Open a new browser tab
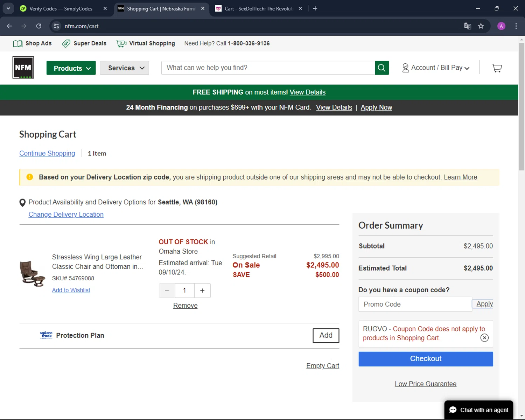The width and height of the screenshot is (525, 420). (315, 8)
